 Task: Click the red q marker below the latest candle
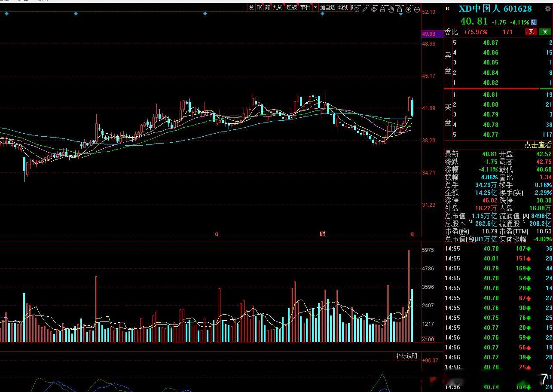pyautogui.click(x=412, y=234)
